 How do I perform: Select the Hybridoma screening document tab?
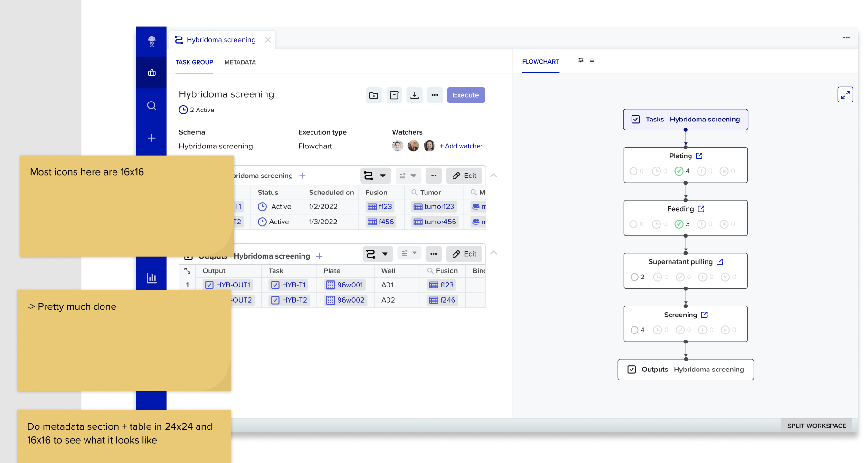221,40
